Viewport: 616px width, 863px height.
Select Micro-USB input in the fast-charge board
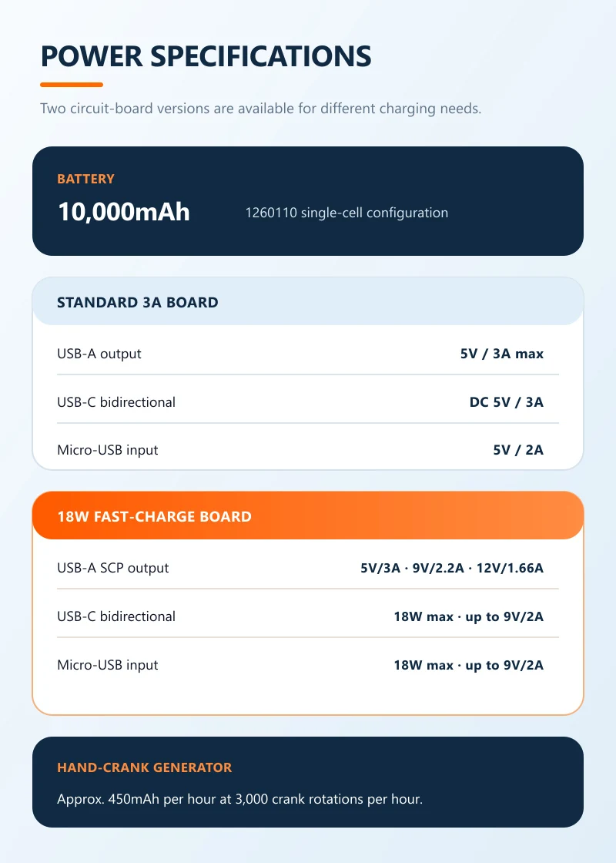(x=107, y=665)
